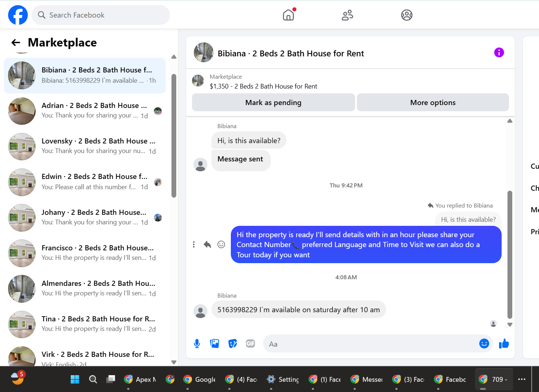The height and width of the screenshot is (392, 539).
Task: Click the quoted 'Hi, is this available?' reply
Action: [468, 219]
